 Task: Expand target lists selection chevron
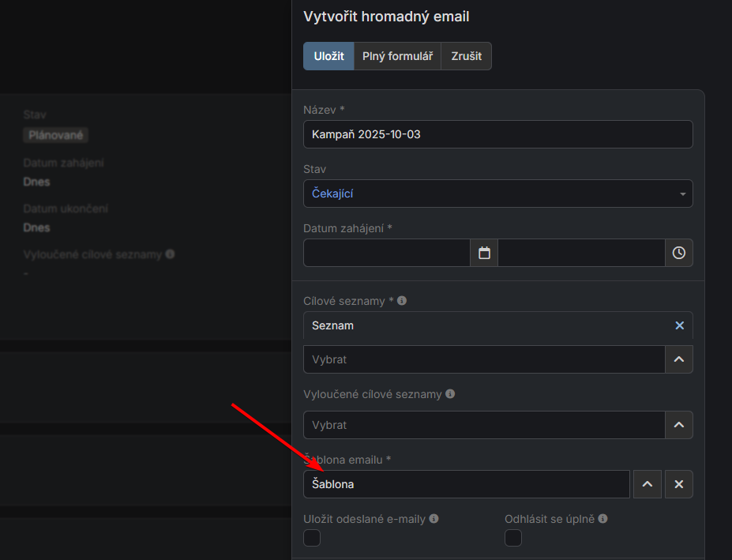[678, 359]
